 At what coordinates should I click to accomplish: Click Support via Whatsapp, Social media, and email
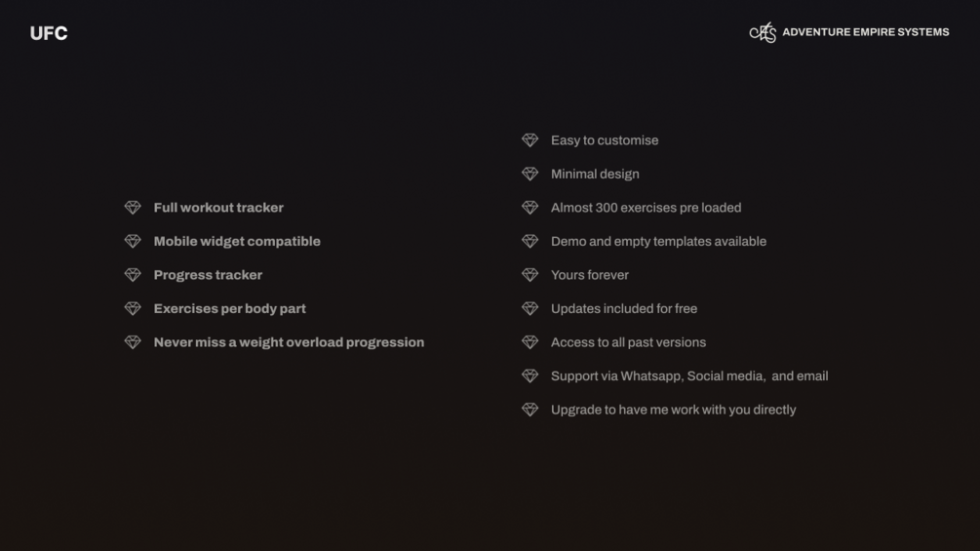(689, 376)
